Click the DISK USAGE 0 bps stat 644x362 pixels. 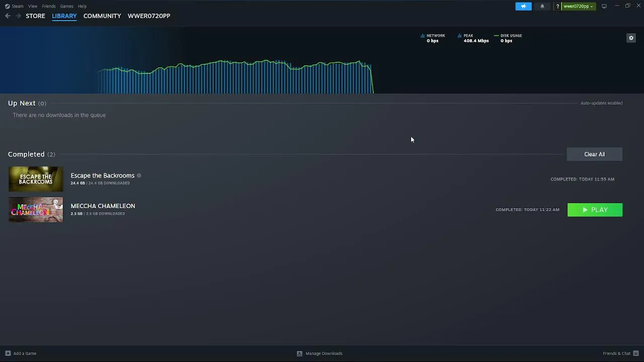tap(508, 38)
